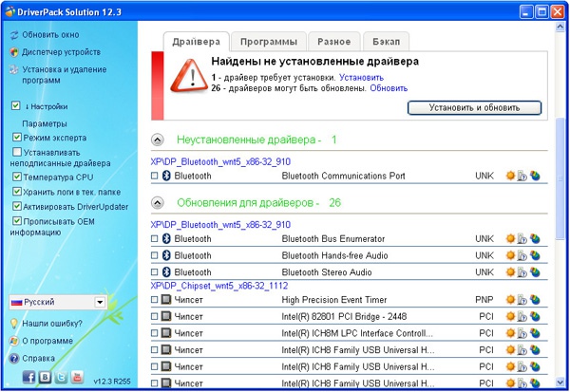The height and width of the screenshot is (392, 570).
Task: Click the v12.3 R255 version label
Action: pyautogui.click(x=112, y=382)
